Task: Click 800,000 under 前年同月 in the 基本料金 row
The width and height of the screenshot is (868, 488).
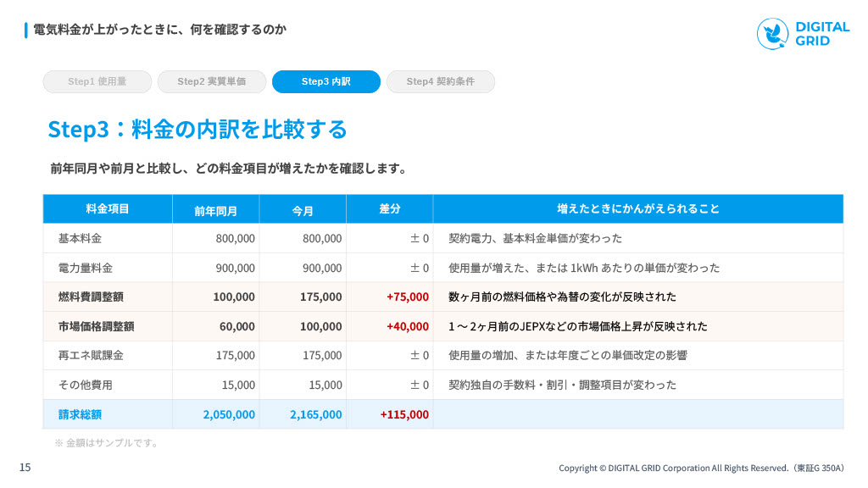Action: [236, 238]
